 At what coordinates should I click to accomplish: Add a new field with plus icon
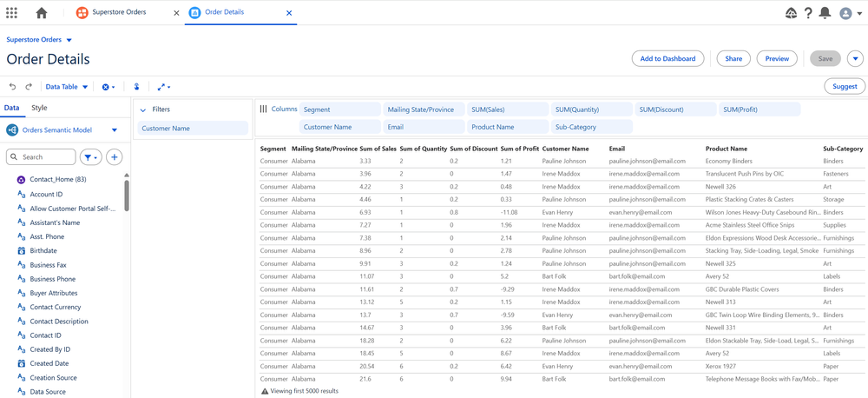pyautogui.click(x=115, y=157)
